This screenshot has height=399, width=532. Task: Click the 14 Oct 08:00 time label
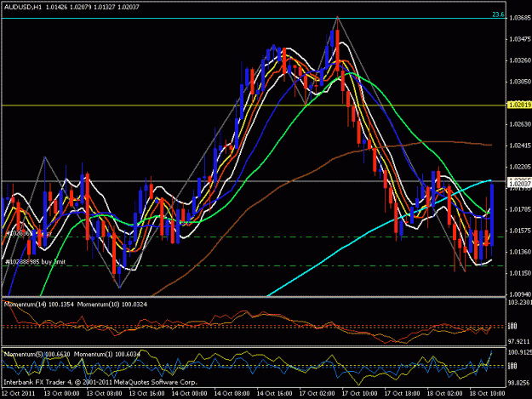[x=232, y=393]
